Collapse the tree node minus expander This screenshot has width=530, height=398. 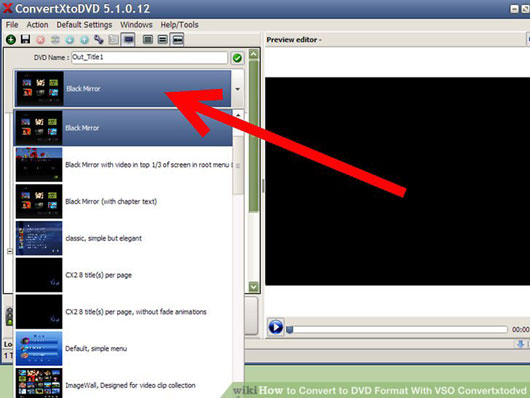coord(9,251)
